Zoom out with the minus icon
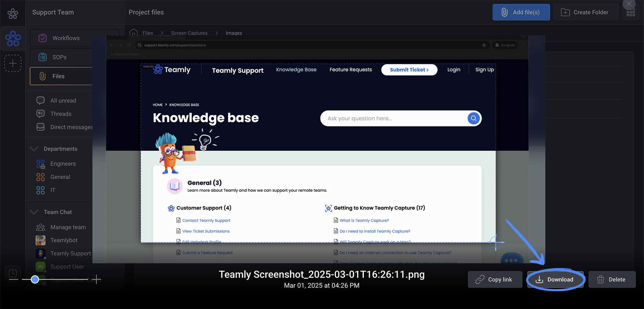Image resolution: width=644 pixels, height=309 pixels. [x=14, y=280]
